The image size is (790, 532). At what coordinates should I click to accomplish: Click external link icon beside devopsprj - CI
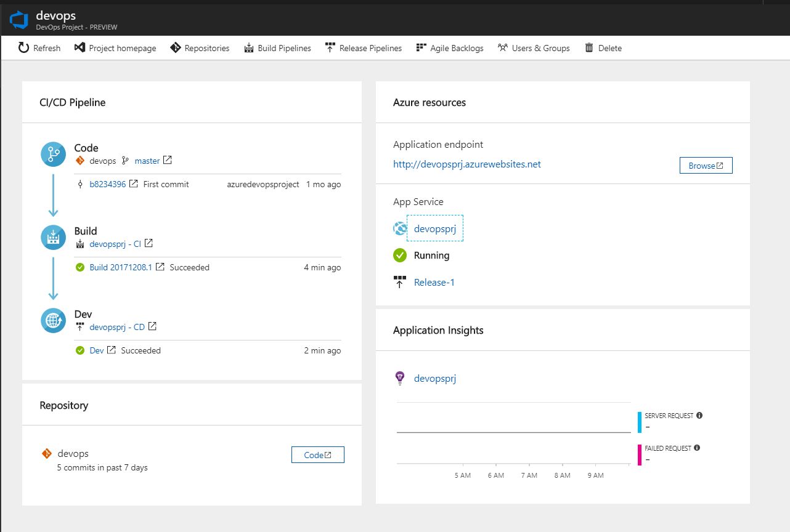click(x=149, y=243)
